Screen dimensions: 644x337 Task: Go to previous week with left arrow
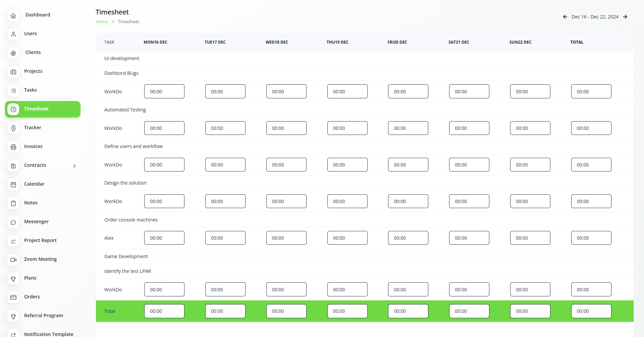(x=565, y=17)
